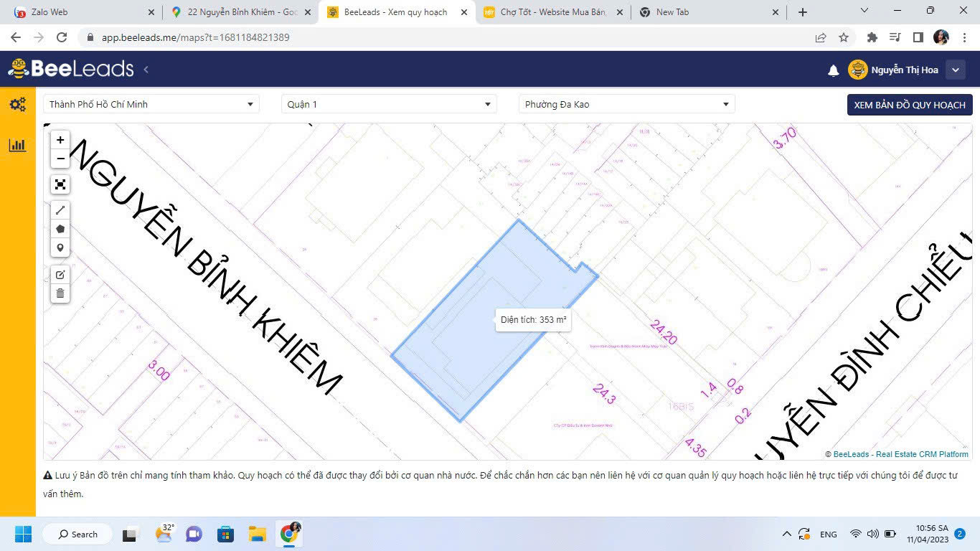Click the delete layers trash icon
Viewport: 980px width, 551px height.
point(60,293)
